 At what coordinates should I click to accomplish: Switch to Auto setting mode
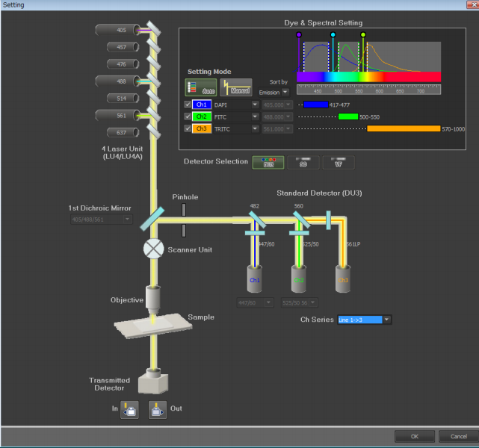[x=201, y=87]
